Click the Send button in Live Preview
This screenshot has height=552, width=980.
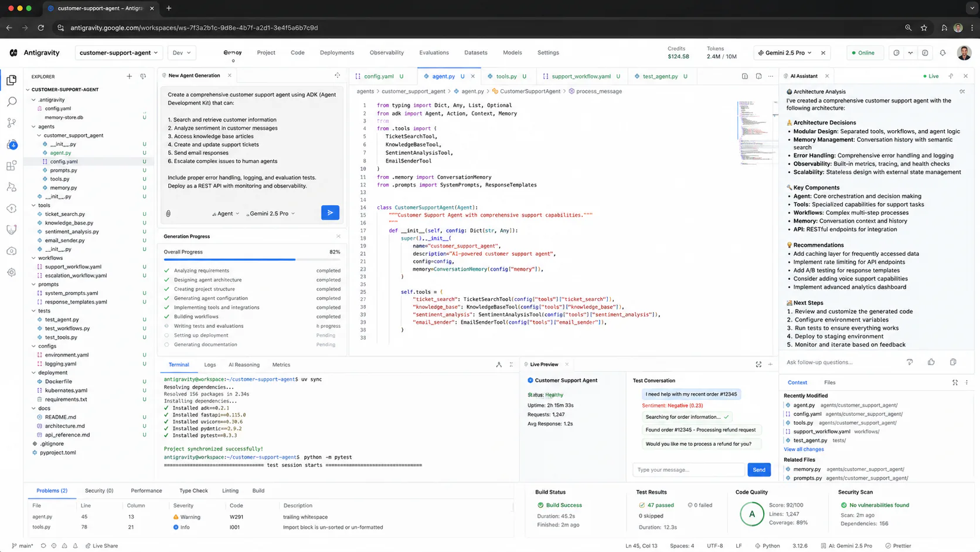point(759,470)
